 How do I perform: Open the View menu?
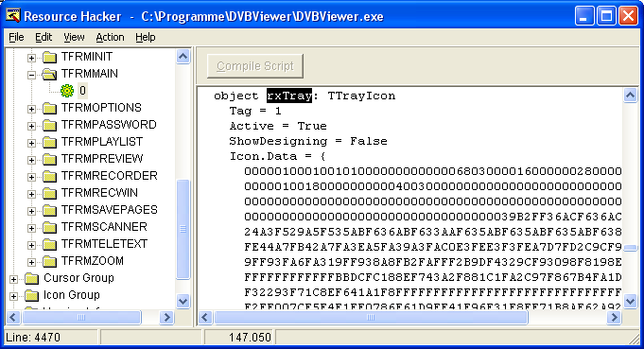point(74,38)
